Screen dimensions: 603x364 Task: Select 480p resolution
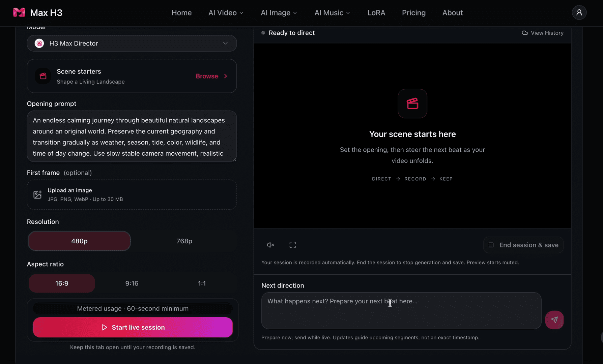coord(79,241)
